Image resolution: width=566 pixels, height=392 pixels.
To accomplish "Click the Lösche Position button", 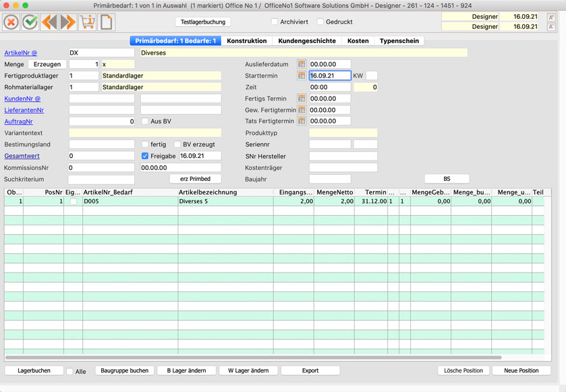I will (463, 370).
